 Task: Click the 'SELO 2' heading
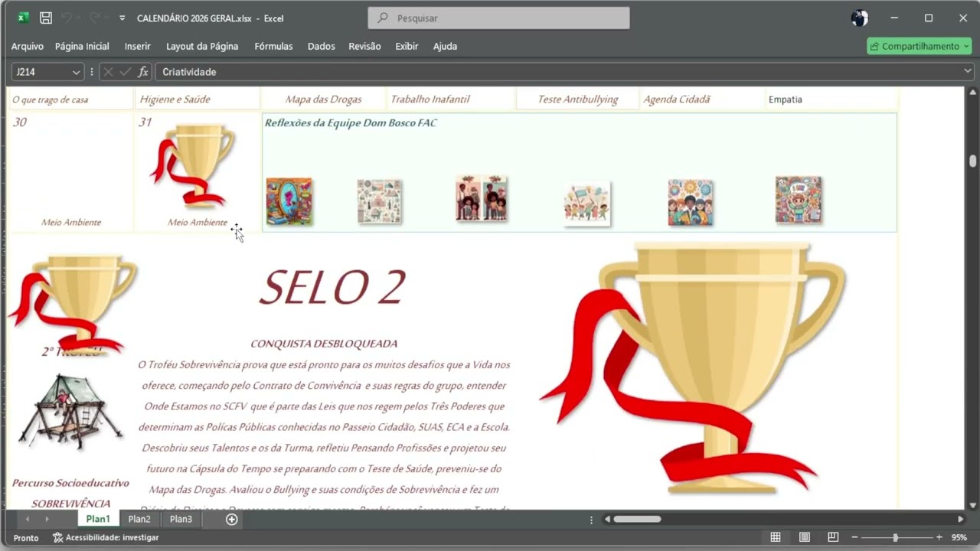pos(332,289)
